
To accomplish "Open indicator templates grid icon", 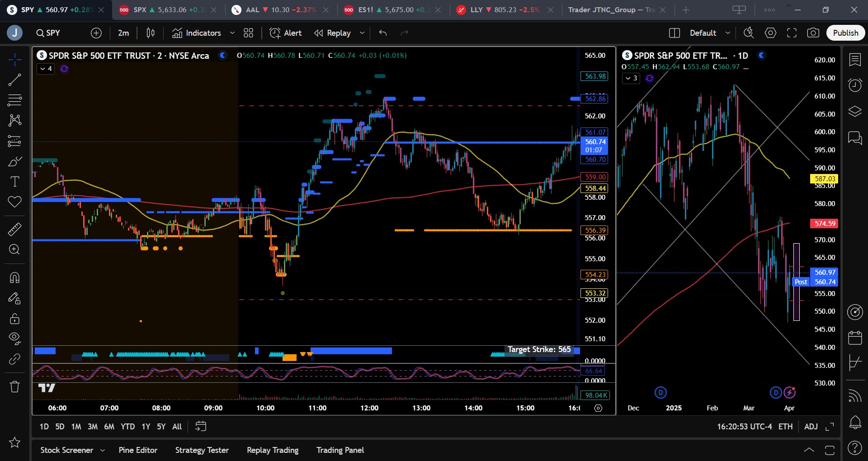I will click(249, 33).
